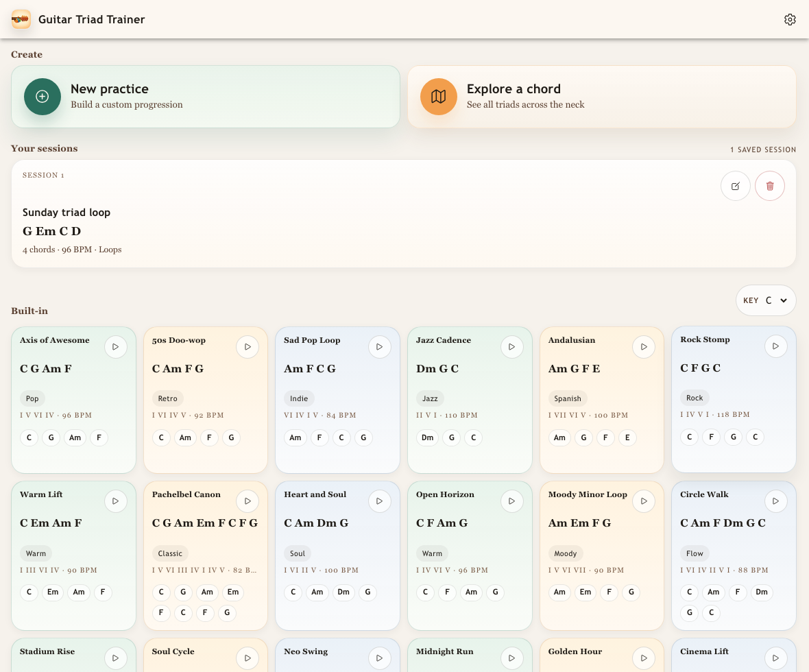Click the '4 chords · 96 BPM · Loops' text

(72, 250)
